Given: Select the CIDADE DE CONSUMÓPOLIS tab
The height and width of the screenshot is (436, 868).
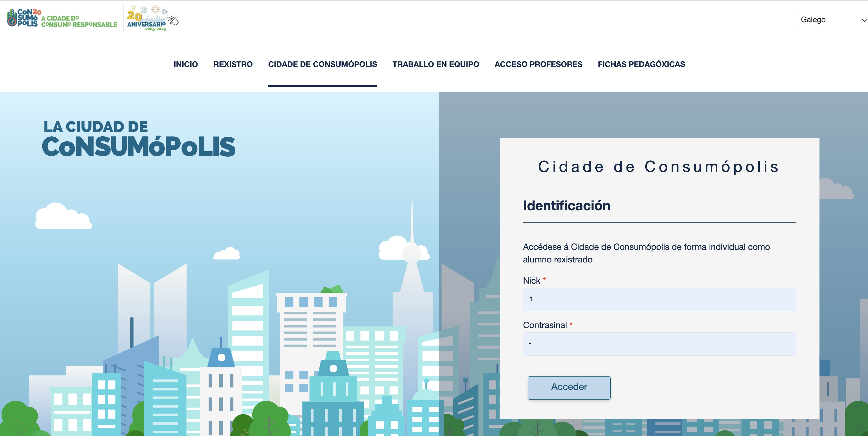Looking at the screenshot, I should pos(322,64).
